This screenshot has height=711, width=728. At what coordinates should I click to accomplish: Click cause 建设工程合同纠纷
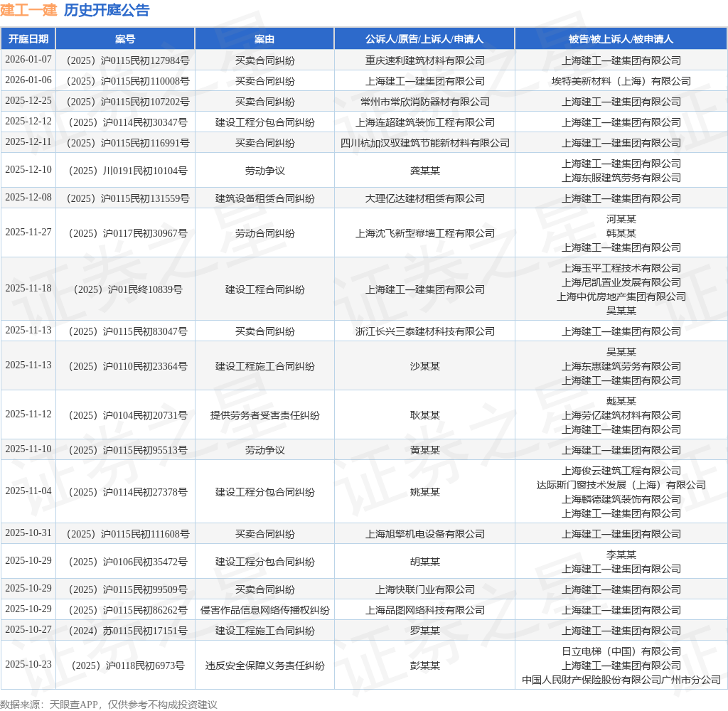point(264,289)
